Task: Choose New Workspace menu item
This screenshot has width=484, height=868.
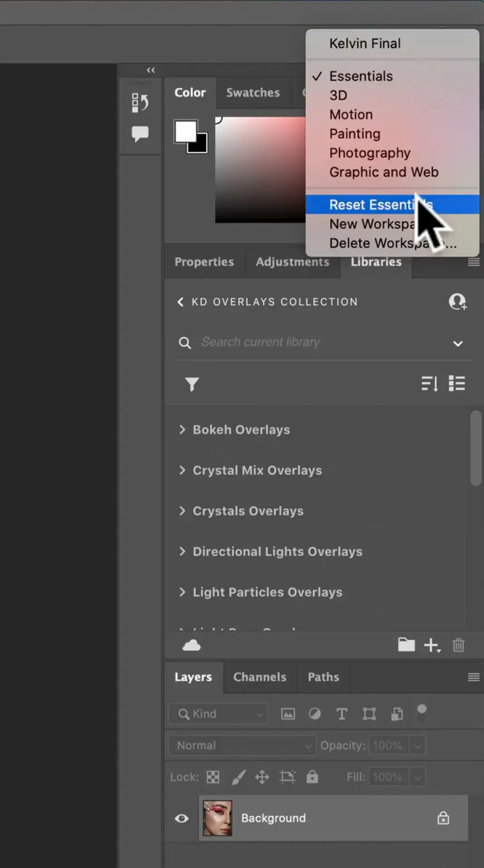Action: coord(392,224)
